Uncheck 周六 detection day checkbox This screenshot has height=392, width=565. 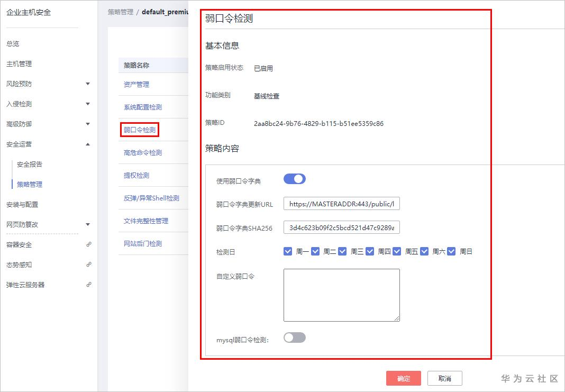[424, 251]
